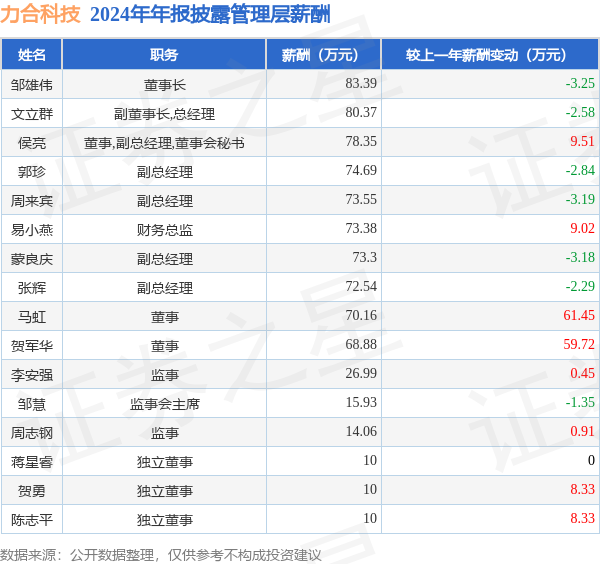Select the name 周来宾
Viewport: 600px width, 564px height.
pos(32,201)
